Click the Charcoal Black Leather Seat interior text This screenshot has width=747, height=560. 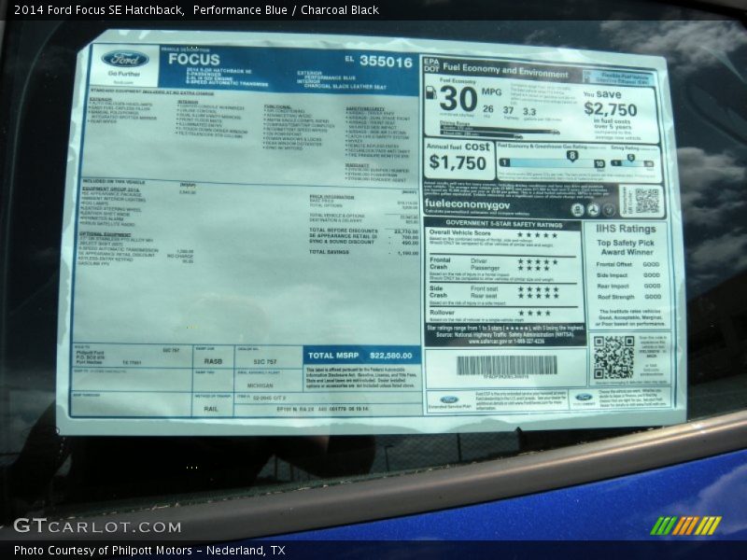coord(345,86)
